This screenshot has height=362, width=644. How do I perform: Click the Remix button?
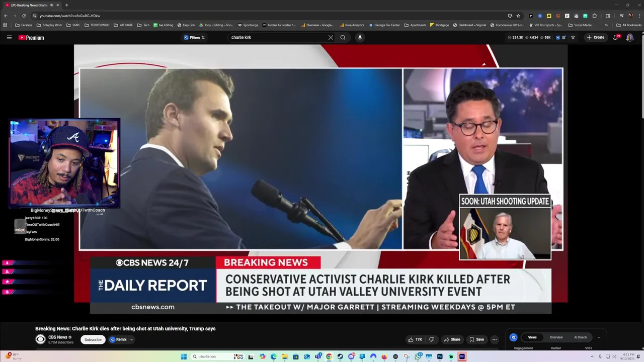click(119, 339)
